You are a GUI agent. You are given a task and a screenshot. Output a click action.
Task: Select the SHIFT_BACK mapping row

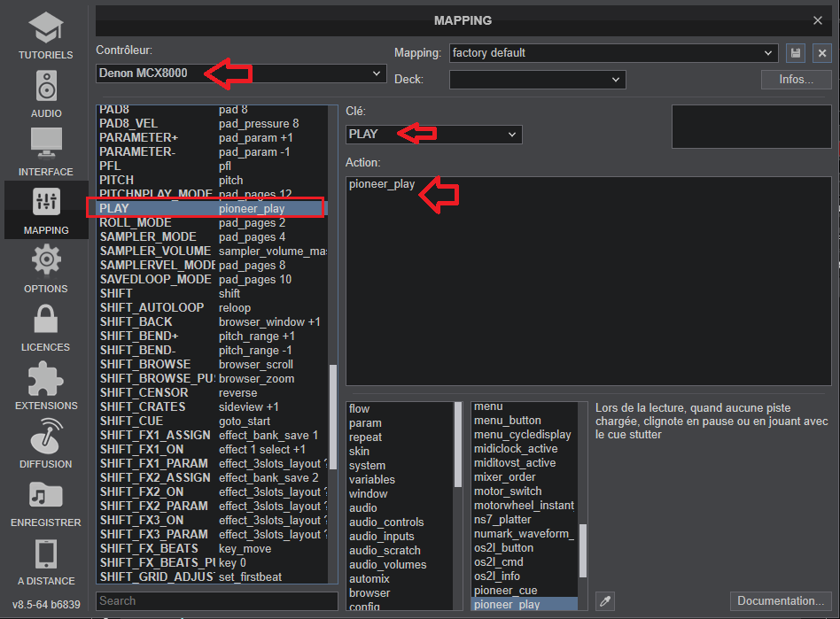[x=212, y=321]
